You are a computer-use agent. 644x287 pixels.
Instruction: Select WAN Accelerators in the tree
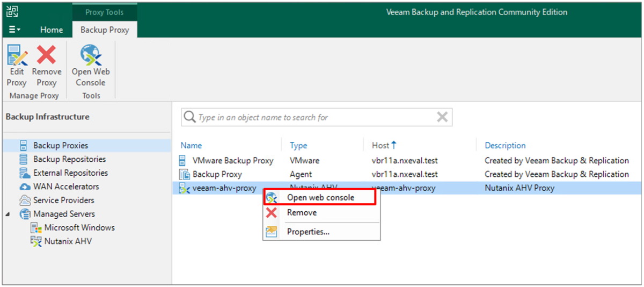pyautogui.click(x=66, y=186)
